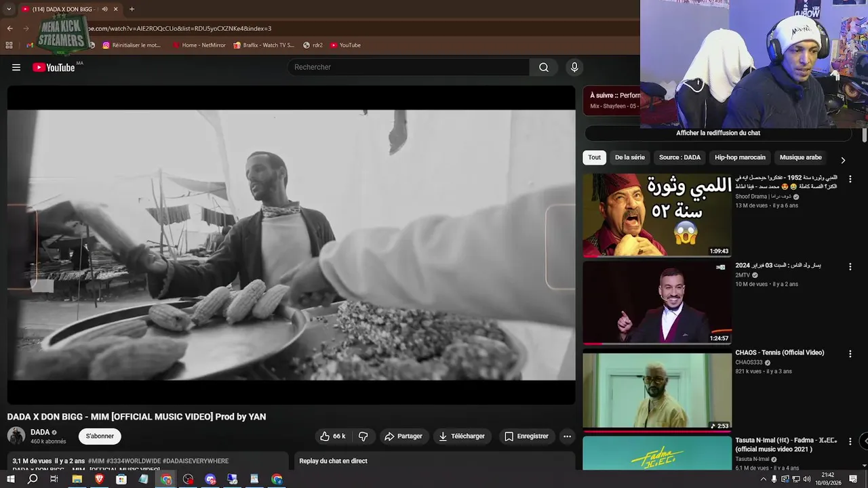
Task: Open Windows taskbar search
Action: point(33,479)
